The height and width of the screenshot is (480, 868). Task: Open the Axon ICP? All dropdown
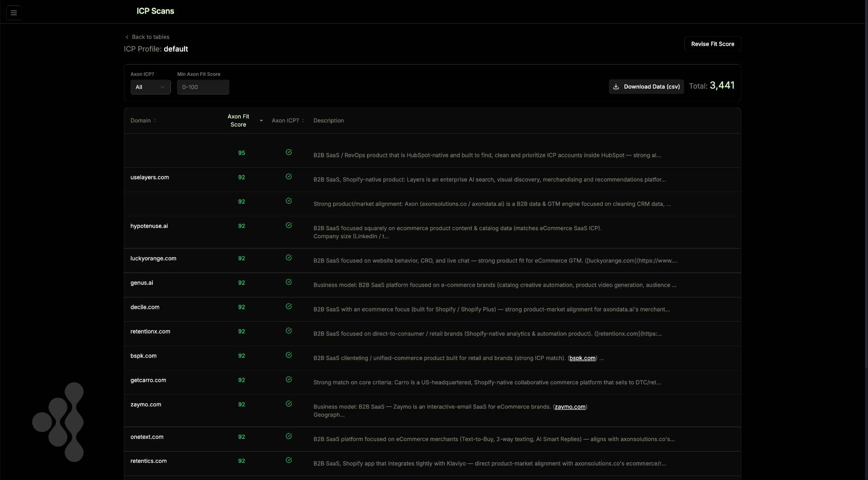[x=151, y=87]
